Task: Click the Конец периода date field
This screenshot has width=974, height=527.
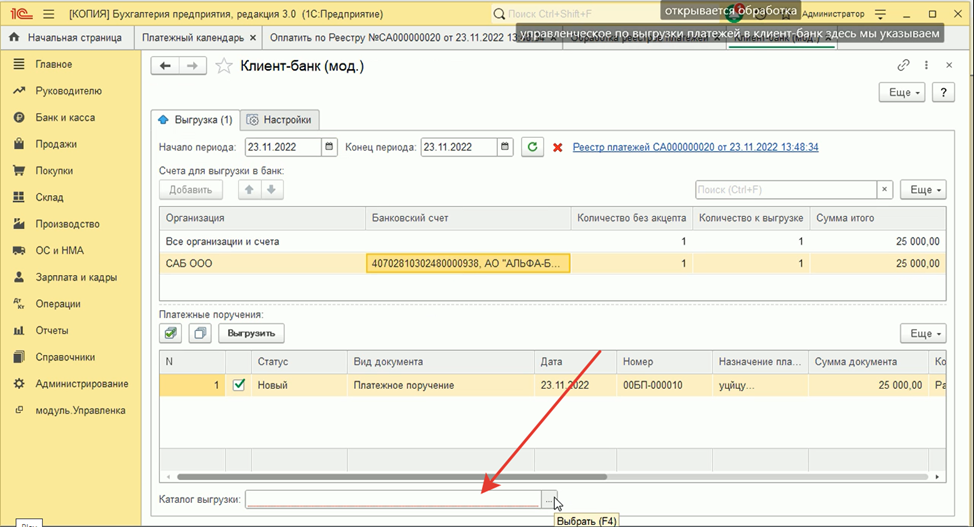Action: click(x=459, y=147)
